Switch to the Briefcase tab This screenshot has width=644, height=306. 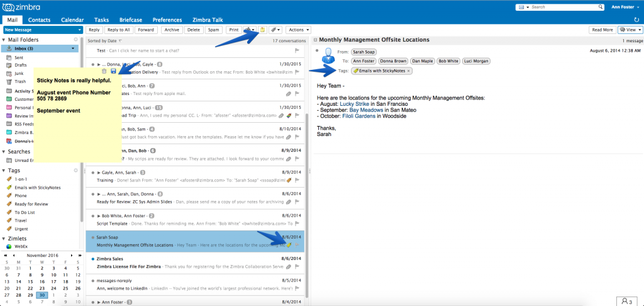pos(131,20)
